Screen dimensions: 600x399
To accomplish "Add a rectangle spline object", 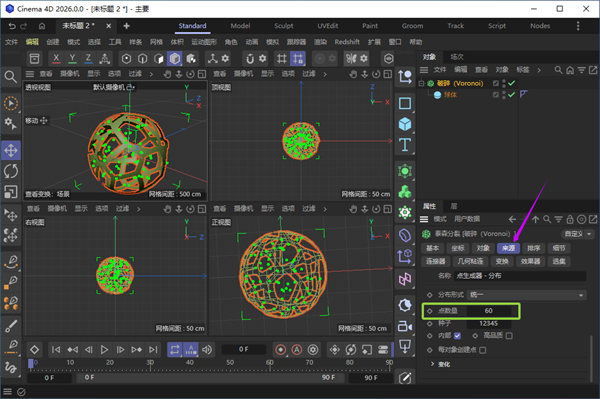I will (405, 103).
